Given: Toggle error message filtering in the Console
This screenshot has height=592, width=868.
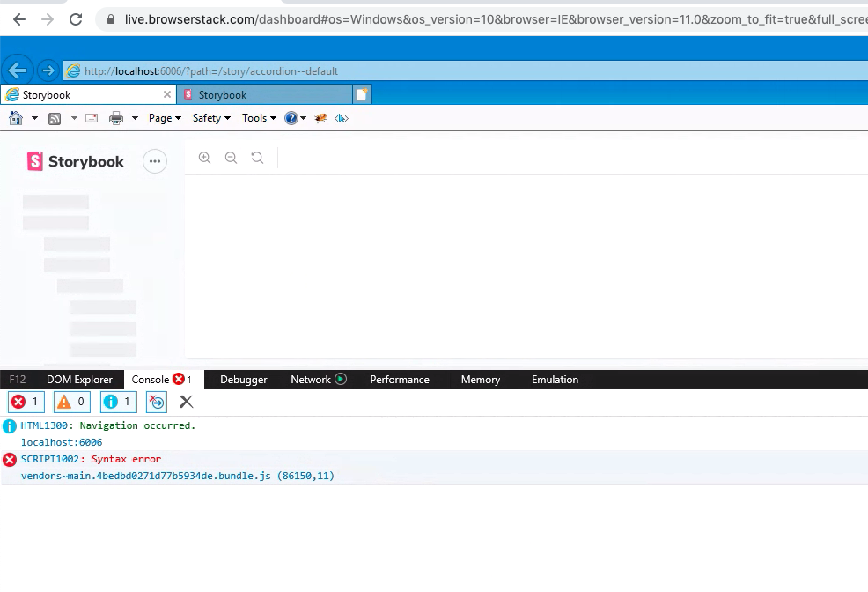Looking at the screenshot, I should click(26, 402).
